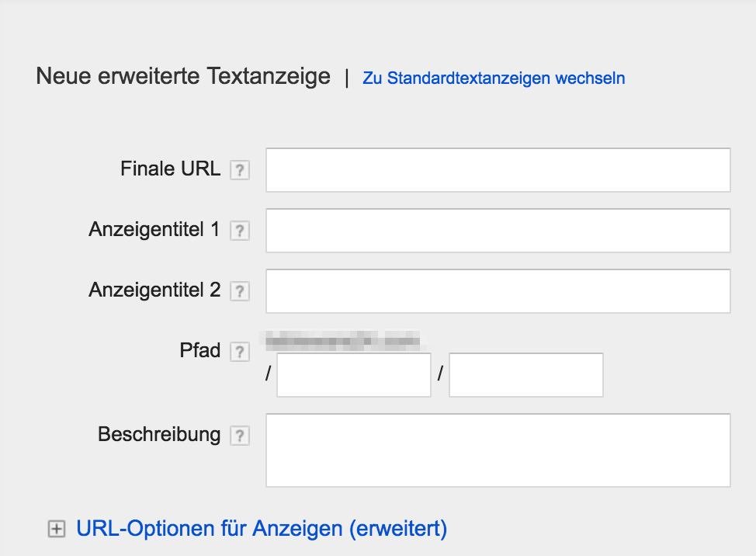Focus the Finale URL input field
756x556 pixels.
tap(498, 170)
